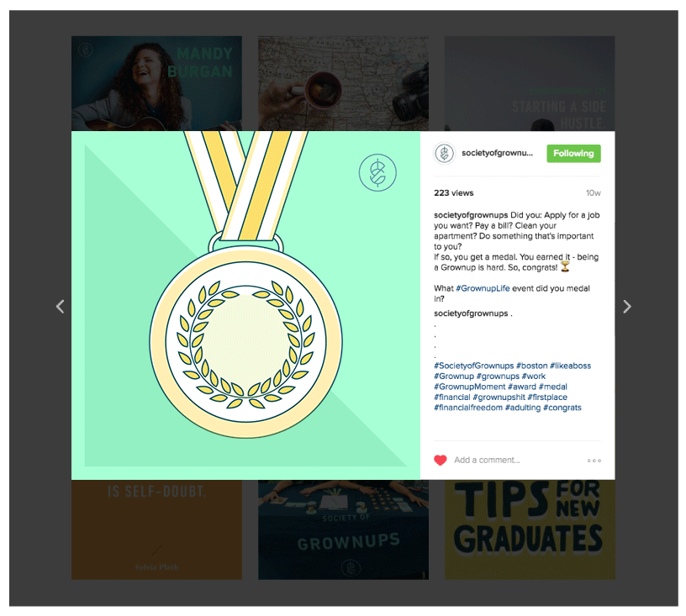Open the coffee and map post thumbnail
Image resolution: width=686 pixels, height=616 pixels.
pyautogui.click(x=344, y=83)
